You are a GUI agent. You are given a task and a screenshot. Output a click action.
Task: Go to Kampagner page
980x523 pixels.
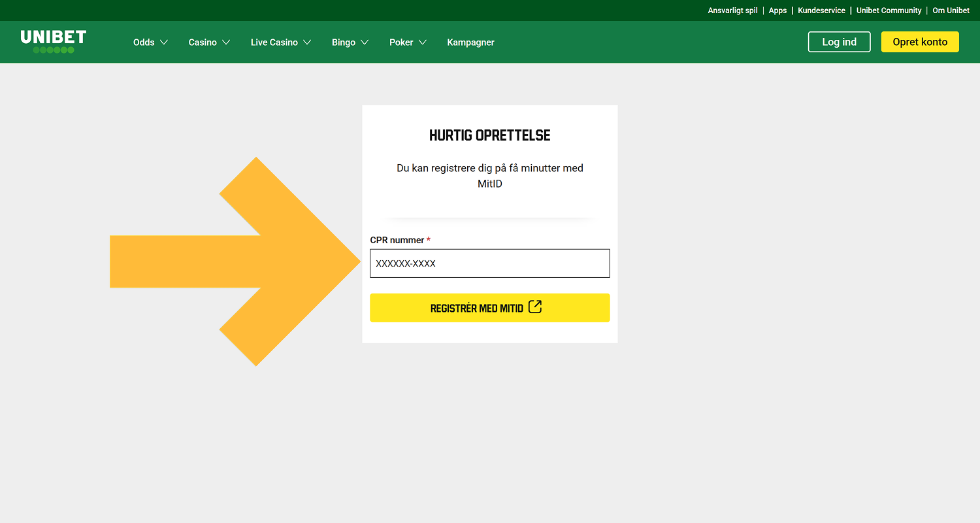[470, 42]
